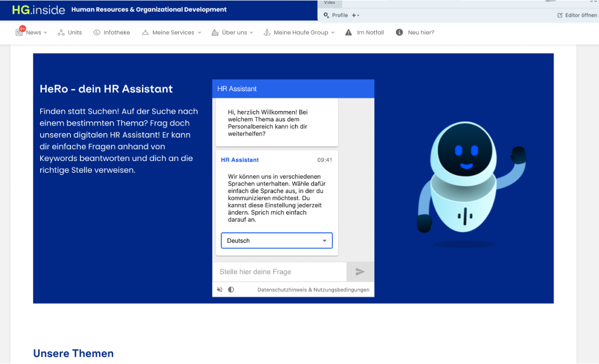Click the 'HR Assistant' chat header title

click(x=237, y=89)
